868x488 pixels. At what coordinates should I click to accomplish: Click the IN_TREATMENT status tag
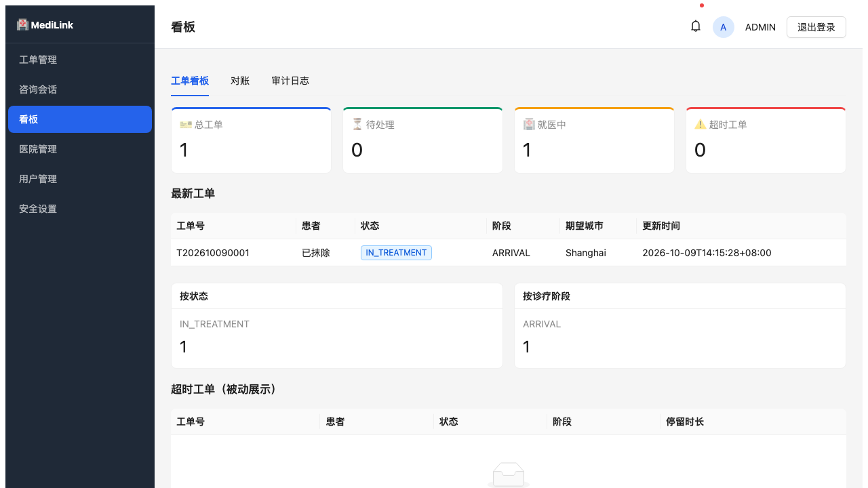(x=396, y=253)
